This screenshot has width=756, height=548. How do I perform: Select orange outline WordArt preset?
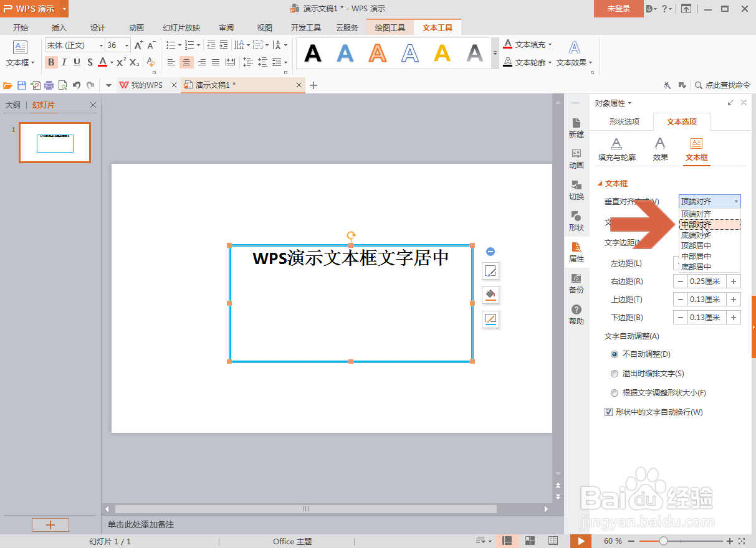(x=377, y=54)
